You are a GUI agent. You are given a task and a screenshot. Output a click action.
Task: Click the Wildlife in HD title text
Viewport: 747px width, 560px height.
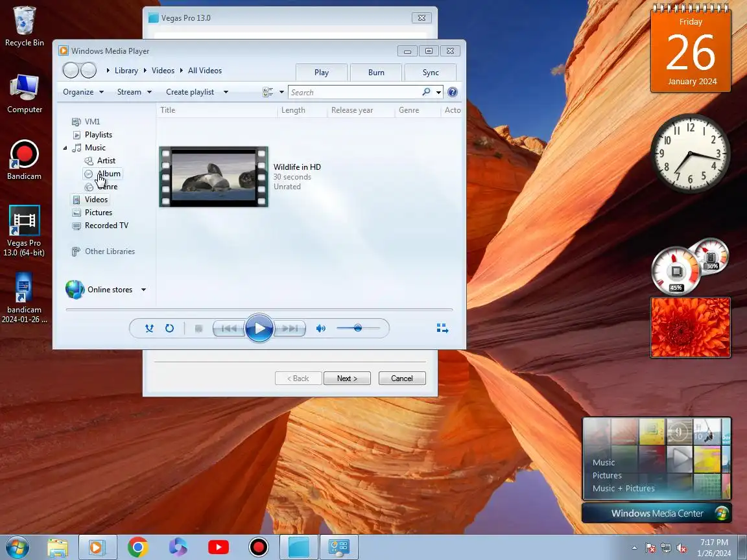point(297,167)
